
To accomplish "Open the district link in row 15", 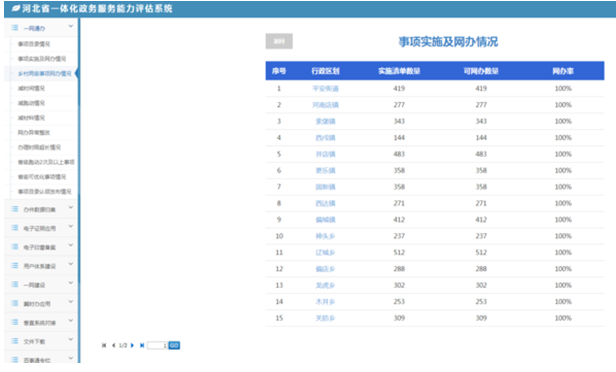I will [x=325, y=318].
